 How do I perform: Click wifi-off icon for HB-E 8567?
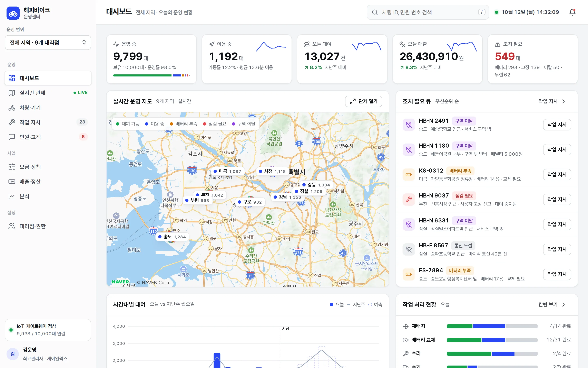[x=409, y=249]
